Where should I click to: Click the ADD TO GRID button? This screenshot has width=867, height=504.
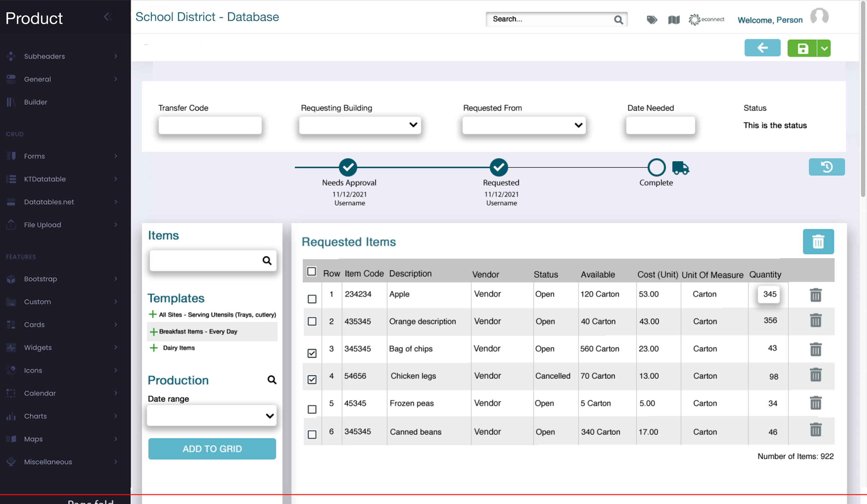point(212,449)
